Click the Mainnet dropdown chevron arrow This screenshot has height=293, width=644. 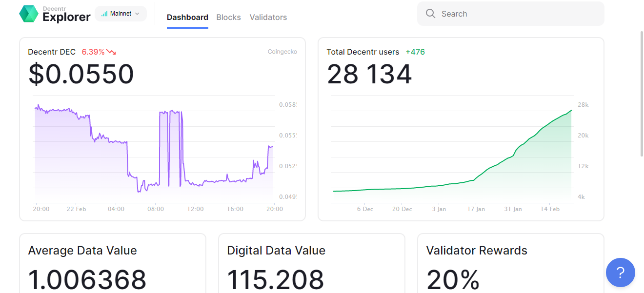click(137, 14)
